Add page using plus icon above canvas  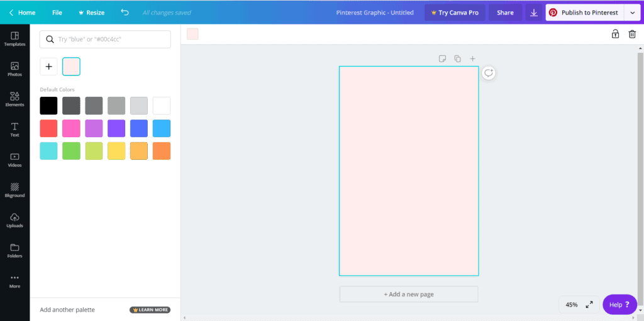pos(473,59)
